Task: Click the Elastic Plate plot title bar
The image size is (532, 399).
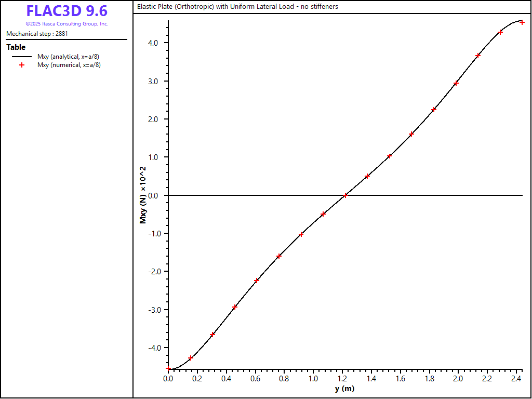Action: [x=237, y=7]
